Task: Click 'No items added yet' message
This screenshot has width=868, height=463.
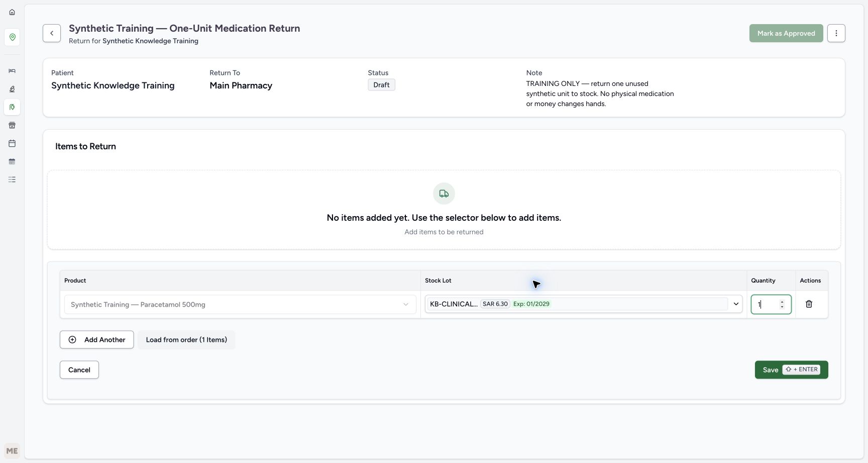Action: [444, 218]
